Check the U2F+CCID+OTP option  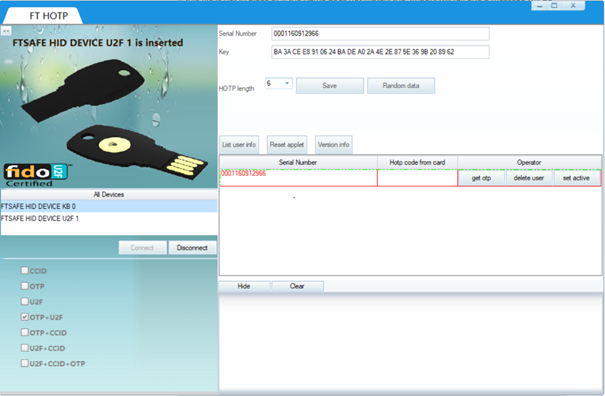click(25, 363)
